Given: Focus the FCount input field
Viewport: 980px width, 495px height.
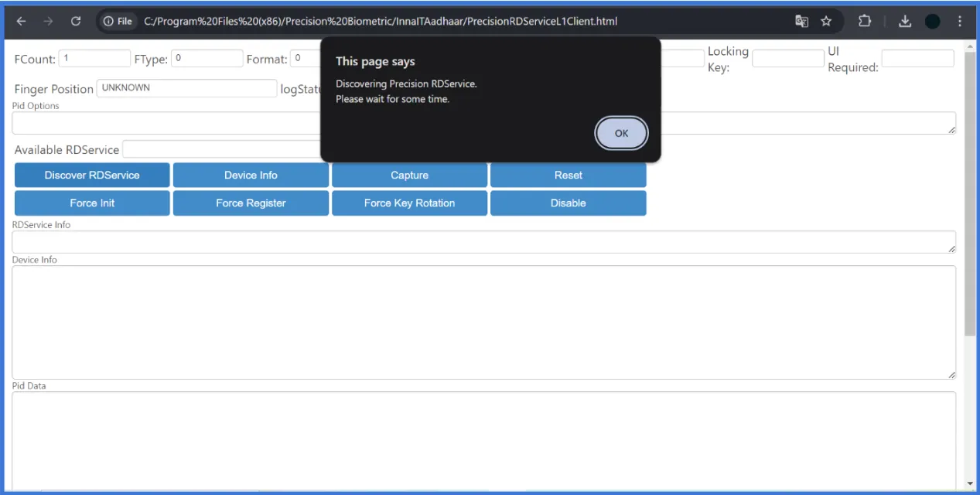Looking at the screenshot, I should point(94,58).
